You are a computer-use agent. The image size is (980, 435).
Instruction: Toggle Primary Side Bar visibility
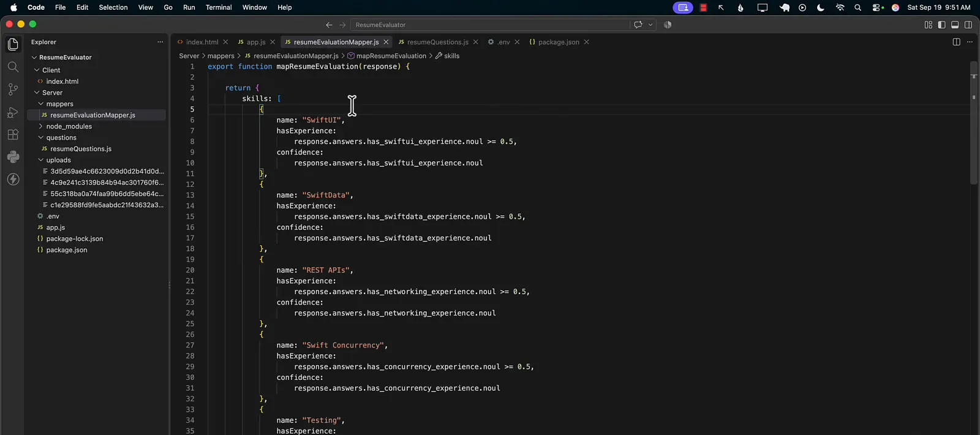click(x=941, y=25)
